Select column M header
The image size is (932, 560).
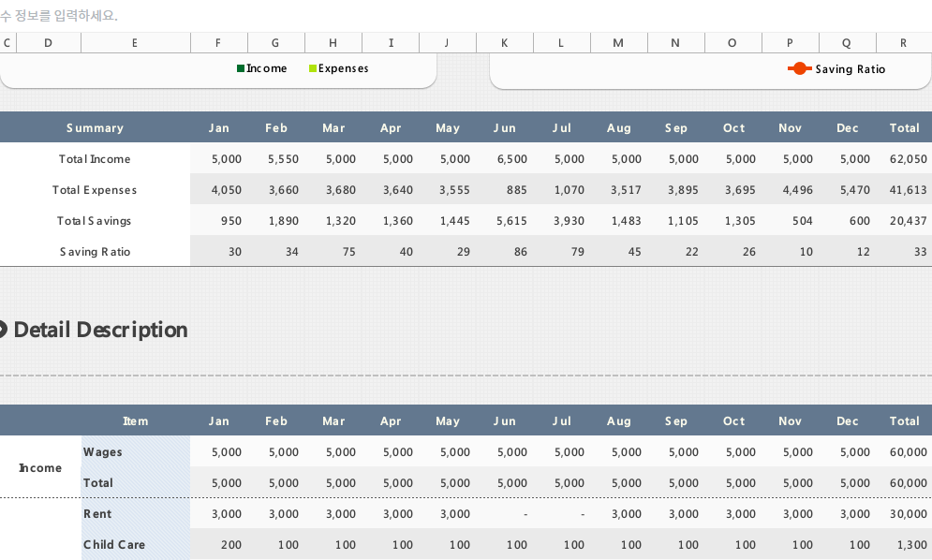619,43
